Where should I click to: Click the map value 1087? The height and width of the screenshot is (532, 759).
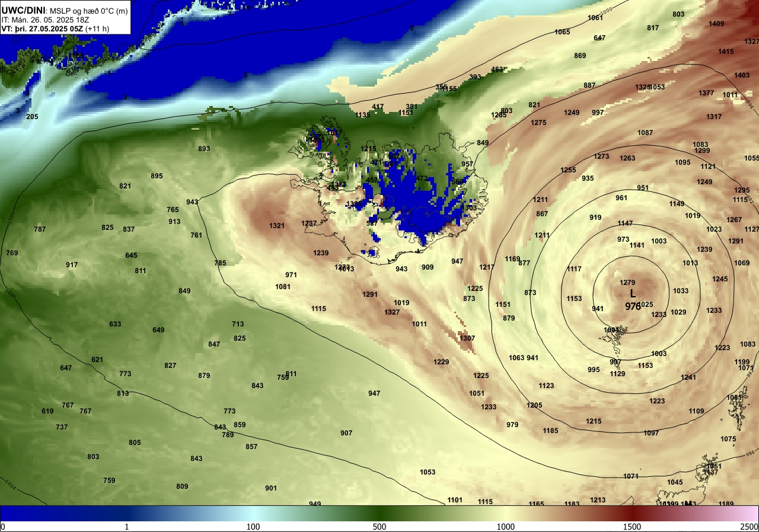(645, 133)
